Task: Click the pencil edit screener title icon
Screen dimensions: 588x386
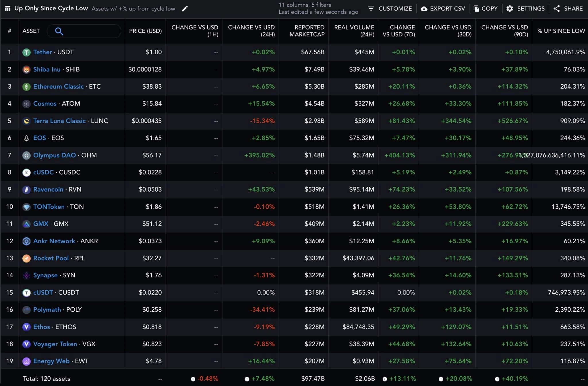Action: point(185,9)
